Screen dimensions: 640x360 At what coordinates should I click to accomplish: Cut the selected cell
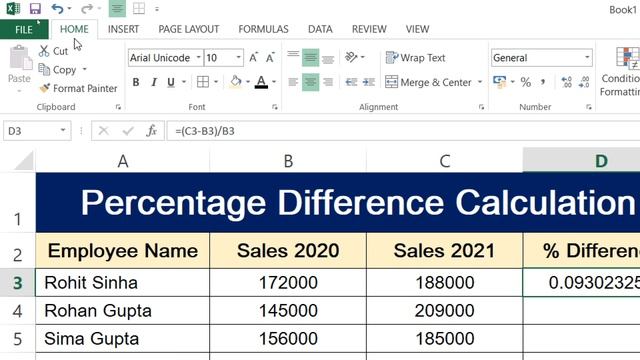click(53, 51)
